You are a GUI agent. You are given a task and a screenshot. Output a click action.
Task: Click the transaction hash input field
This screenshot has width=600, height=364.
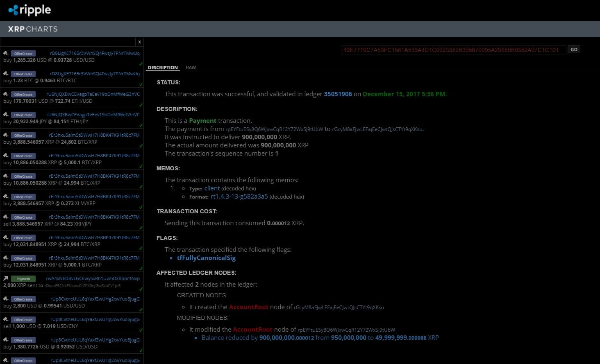tap(453, 50)
